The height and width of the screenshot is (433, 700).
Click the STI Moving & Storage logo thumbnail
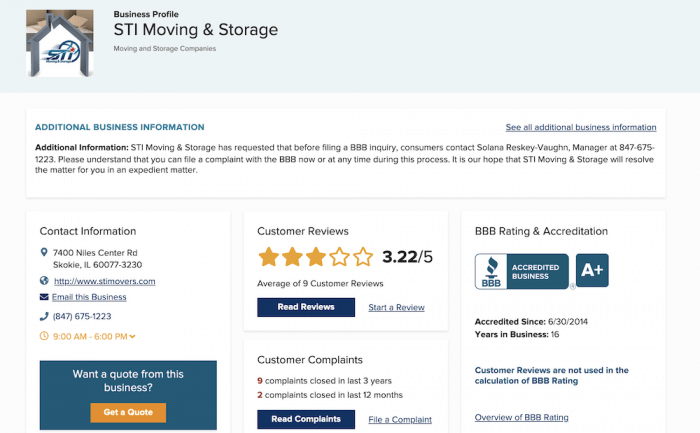(60, 43)
